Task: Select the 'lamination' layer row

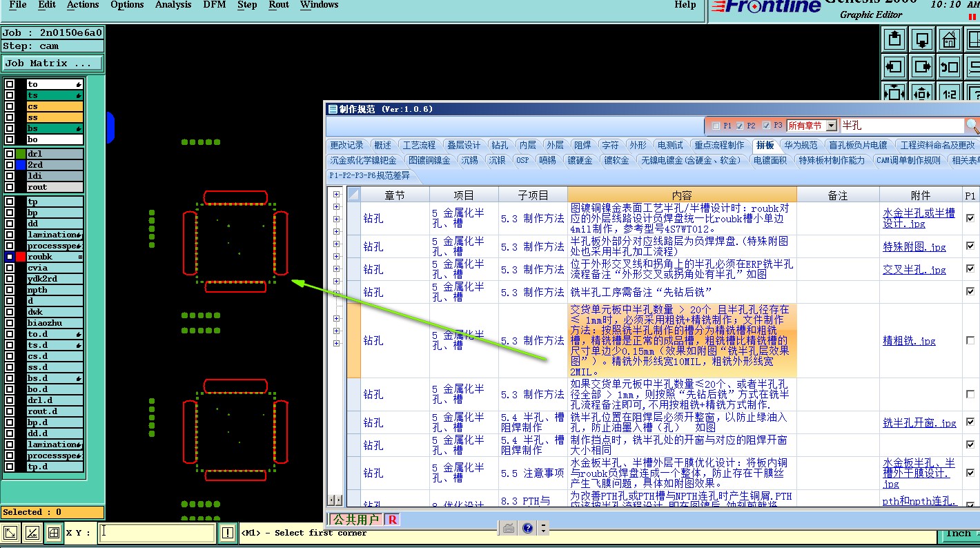Action: [55, 235]
